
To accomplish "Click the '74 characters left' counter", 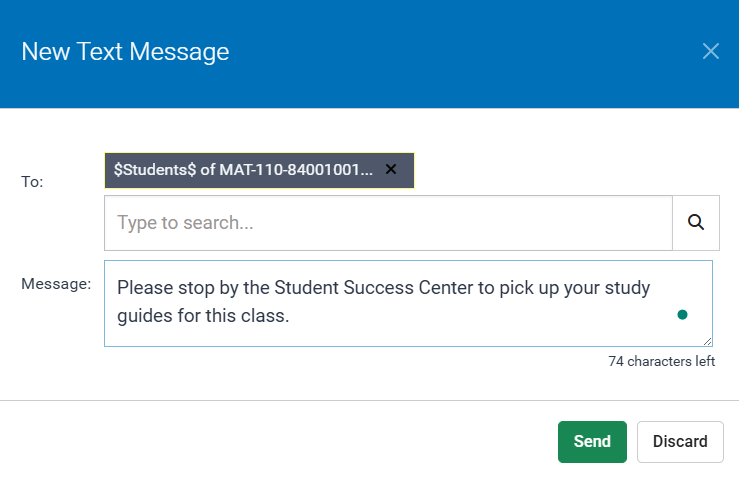I will coord(661,361).
